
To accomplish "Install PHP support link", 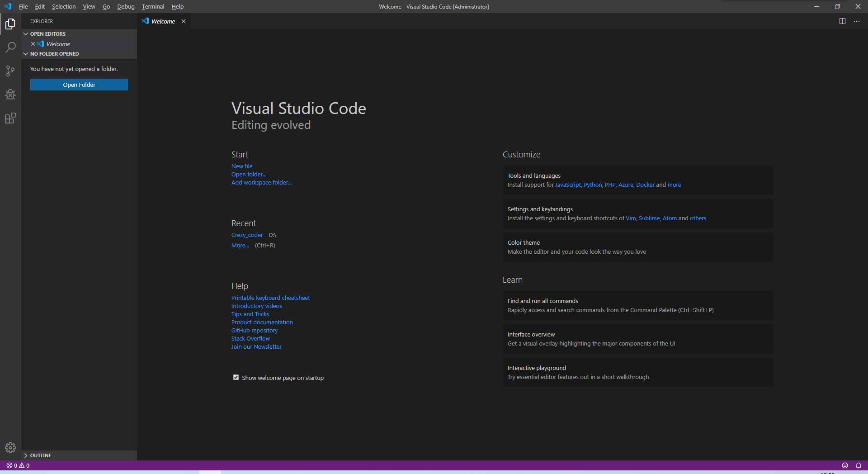I will pyautogui.click(x=610, y=185).
